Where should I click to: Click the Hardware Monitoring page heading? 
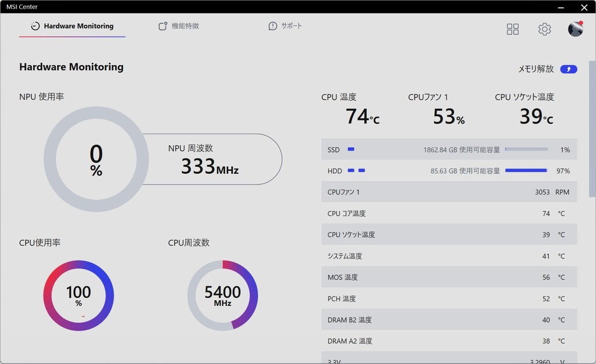[72, 67]
